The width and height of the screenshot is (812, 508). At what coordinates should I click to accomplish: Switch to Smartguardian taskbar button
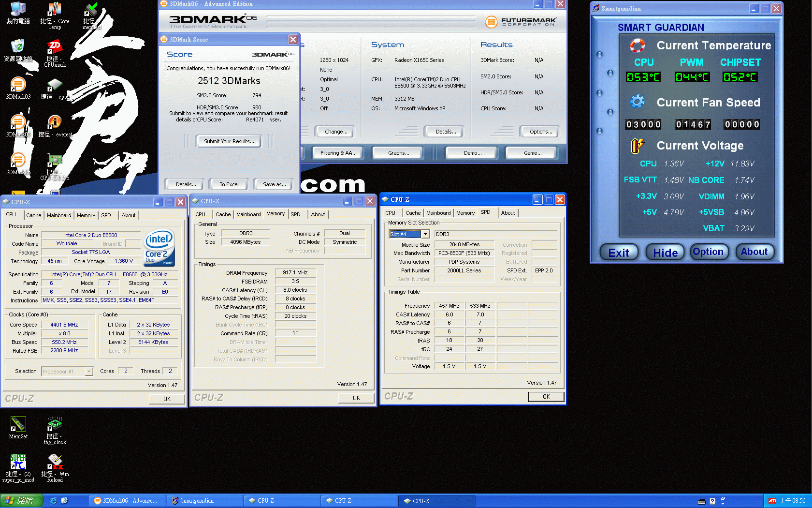pos(205,501)
